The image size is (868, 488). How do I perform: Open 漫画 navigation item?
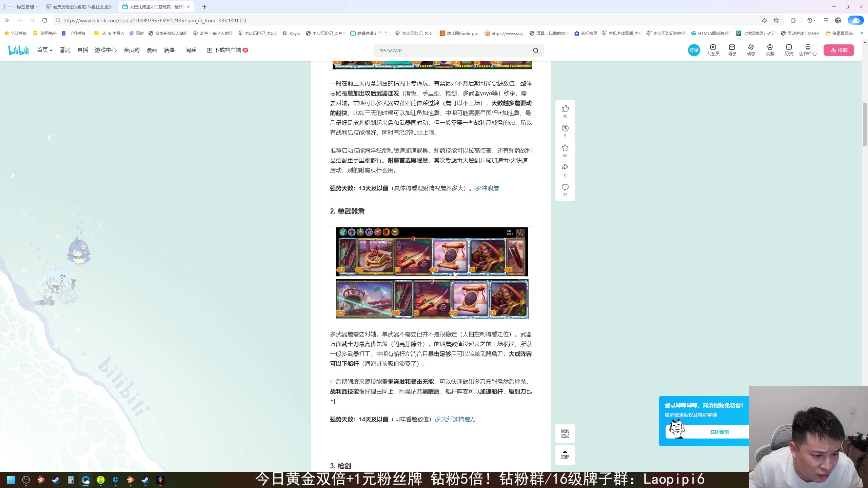[x=152, y=50]
